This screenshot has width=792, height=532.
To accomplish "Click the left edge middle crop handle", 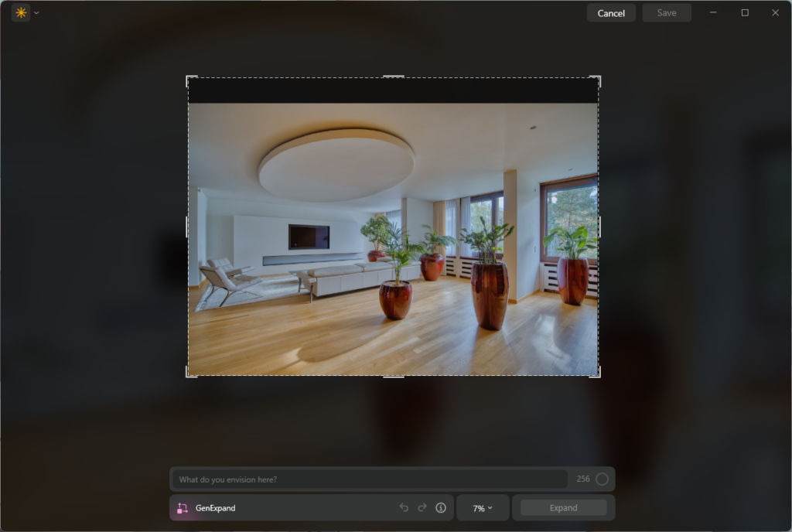I will (x=187, y=227).
